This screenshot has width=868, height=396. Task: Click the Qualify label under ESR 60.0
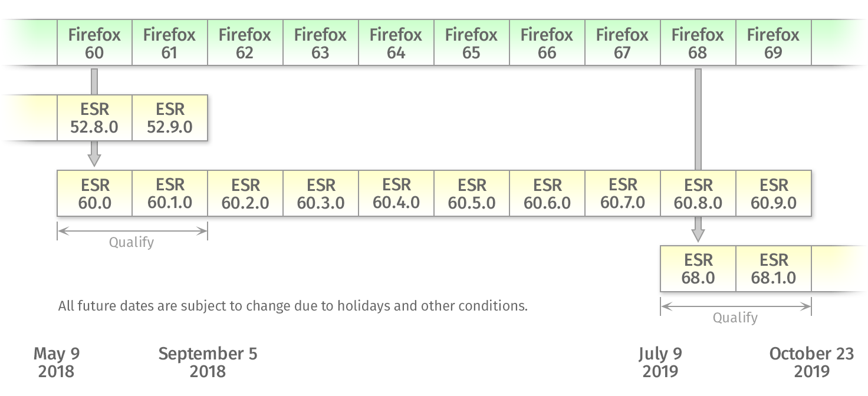pyautogui.click(x=131, y=242)
